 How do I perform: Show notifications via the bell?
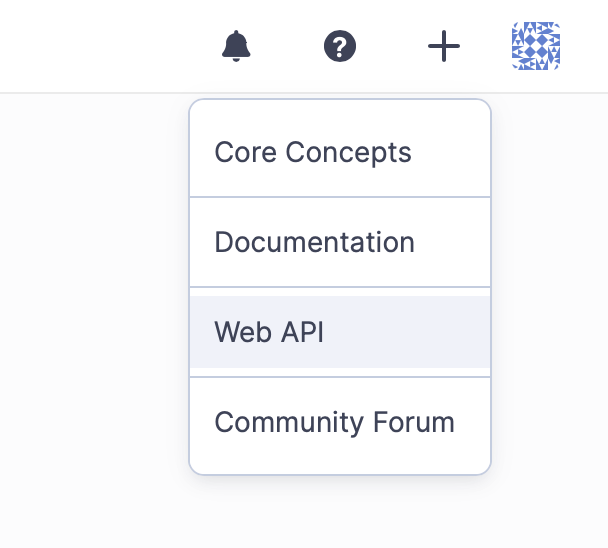point(236,46)
